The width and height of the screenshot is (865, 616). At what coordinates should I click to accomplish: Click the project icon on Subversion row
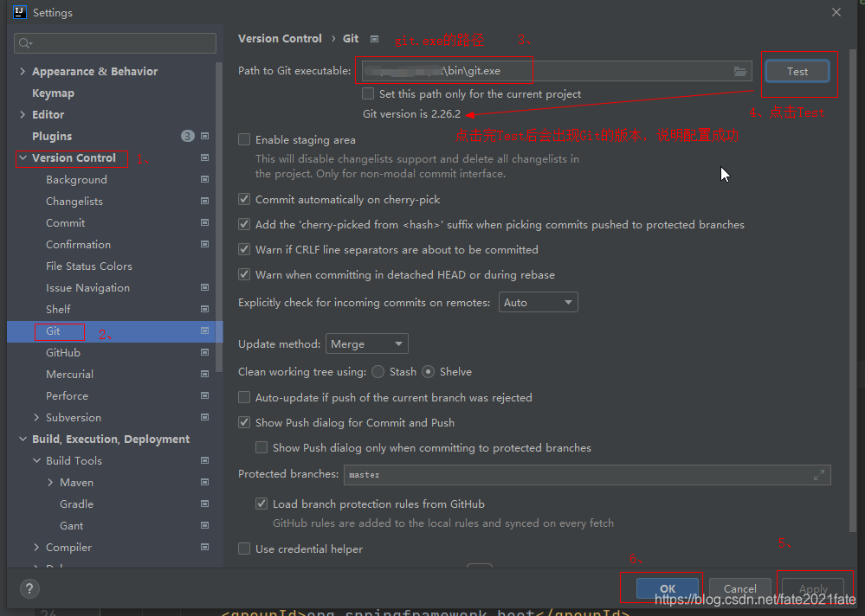coord(204,417)
